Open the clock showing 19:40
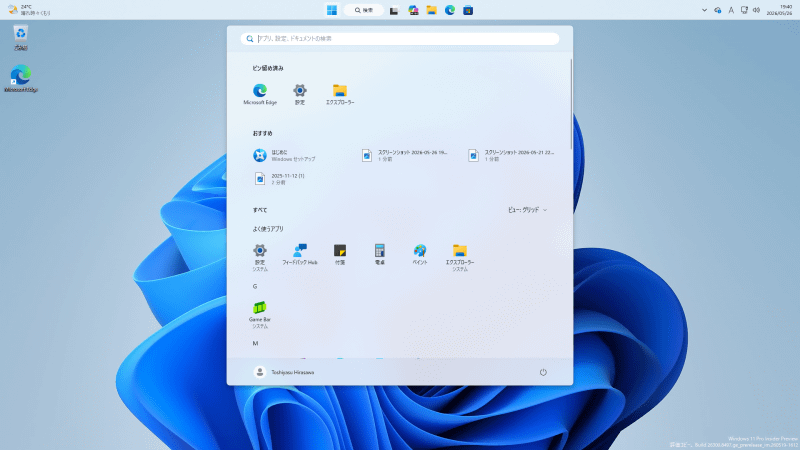Viewport: 800px width, 450px height. (x=780, y=10)
